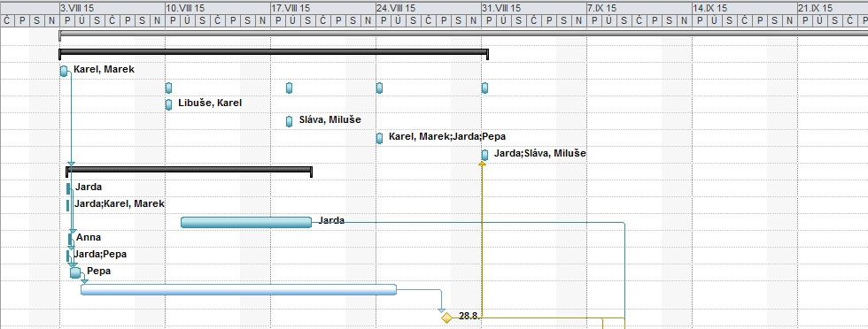Select the gray project summary bar at top
The width and height of the screenshot is (868, 329).
point(463,34)
